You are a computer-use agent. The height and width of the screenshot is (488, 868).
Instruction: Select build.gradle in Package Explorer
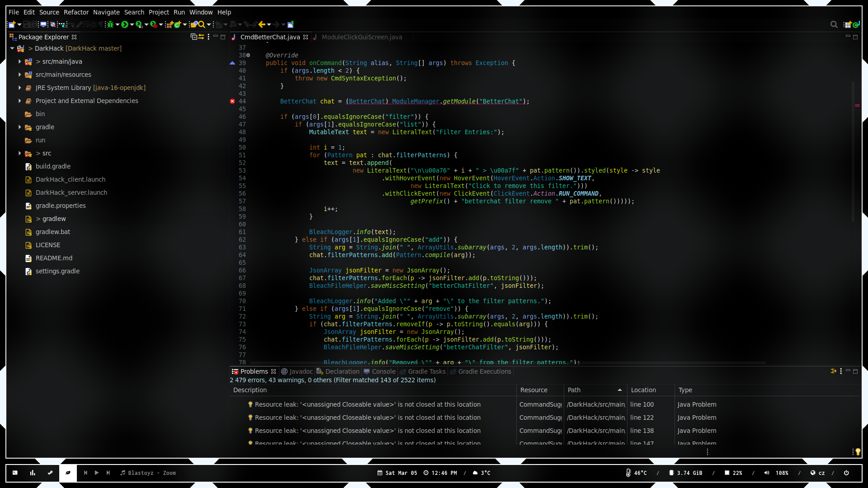(53, 166)
